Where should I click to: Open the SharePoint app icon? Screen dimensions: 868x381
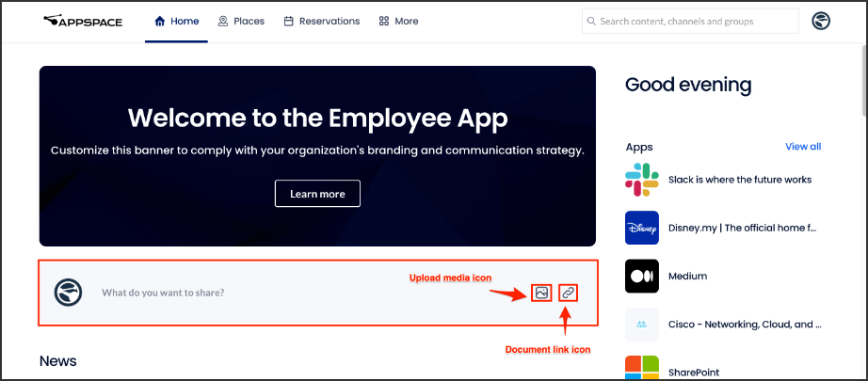click(642, 368)
